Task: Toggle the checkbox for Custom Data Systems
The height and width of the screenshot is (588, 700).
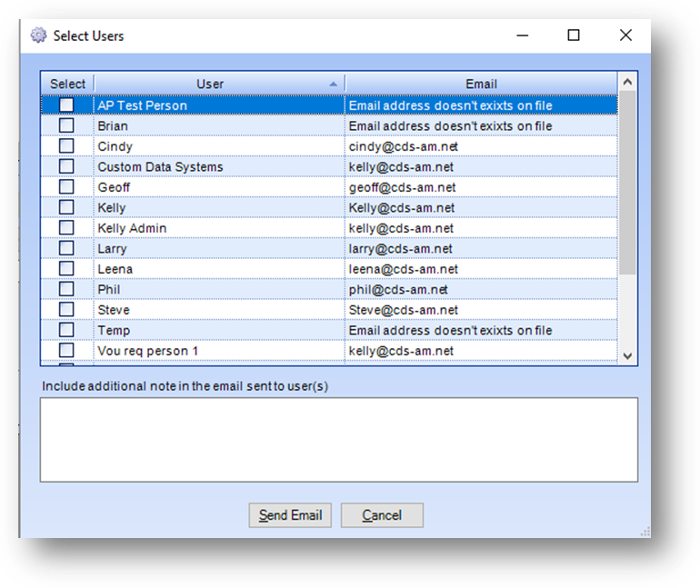Action: pyautogui.click(x=66, y=166)
